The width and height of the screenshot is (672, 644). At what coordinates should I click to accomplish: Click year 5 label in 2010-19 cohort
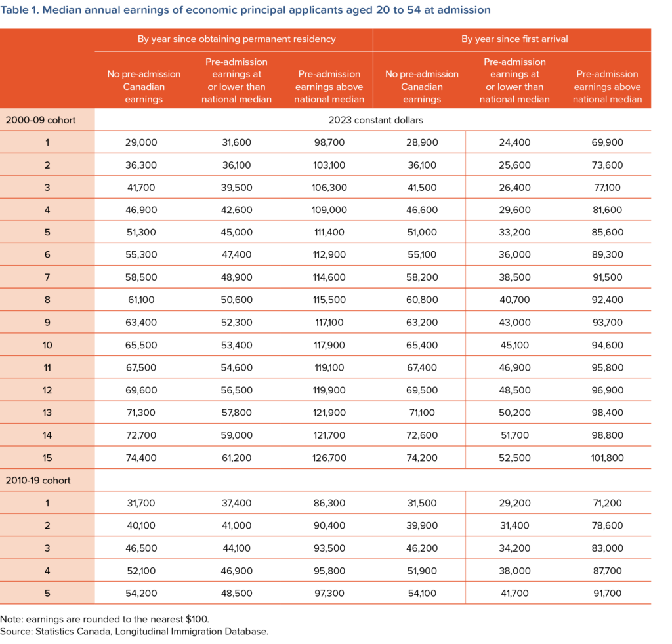point(47,593)
